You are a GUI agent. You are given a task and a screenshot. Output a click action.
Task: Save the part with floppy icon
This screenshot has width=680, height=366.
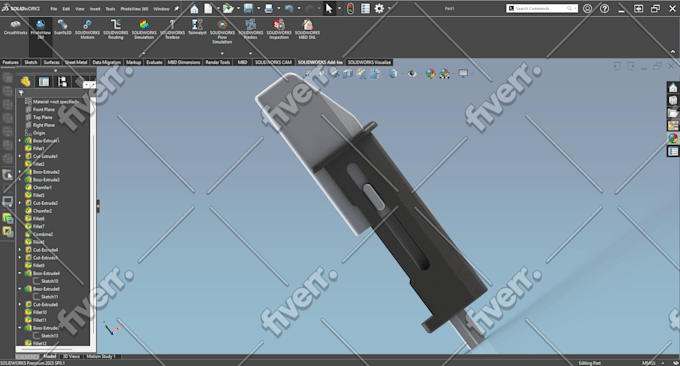pos(248,9)
